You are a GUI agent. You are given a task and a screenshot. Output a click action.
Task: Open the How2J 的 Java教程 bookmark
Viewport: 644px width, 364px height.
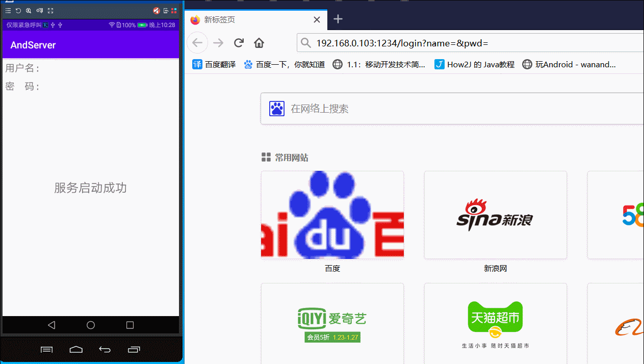(473, 64)
